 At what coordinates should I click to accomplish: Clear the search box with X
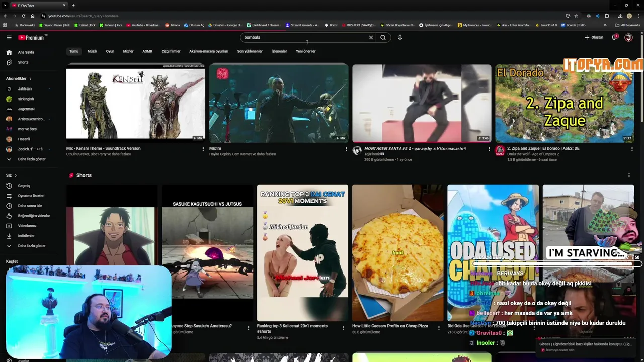click(371, 37)
